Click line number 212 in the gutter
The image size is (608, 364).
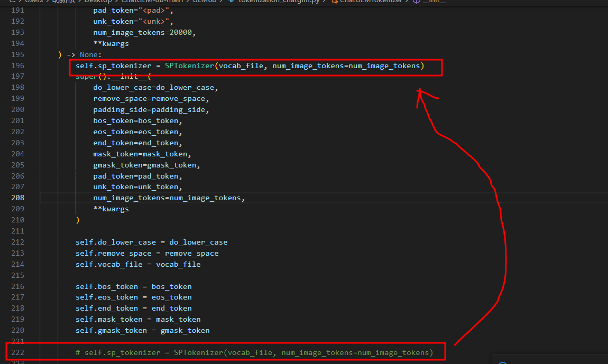pos(18,242)
